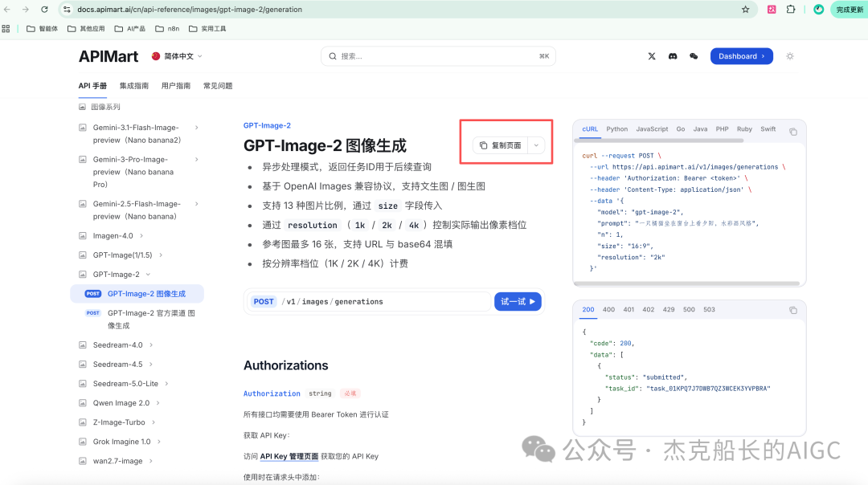
Task: Click the site info icon in address bar
Action: (x=67, y=10)
